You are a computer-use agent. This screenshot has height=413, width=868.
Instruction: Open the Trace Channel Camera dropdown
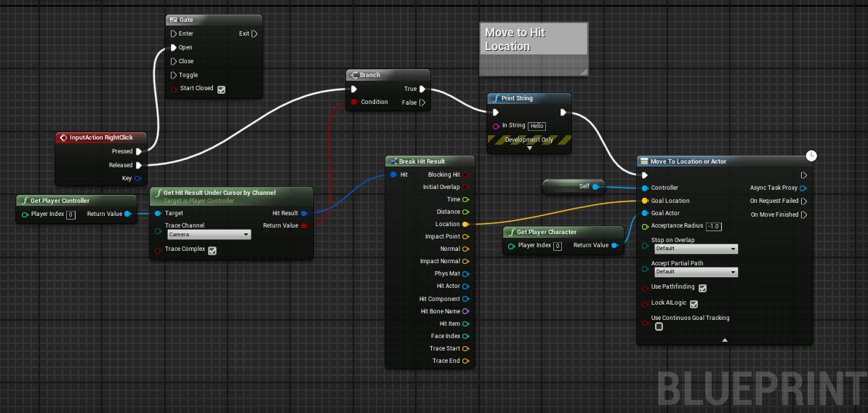(209, 235)
